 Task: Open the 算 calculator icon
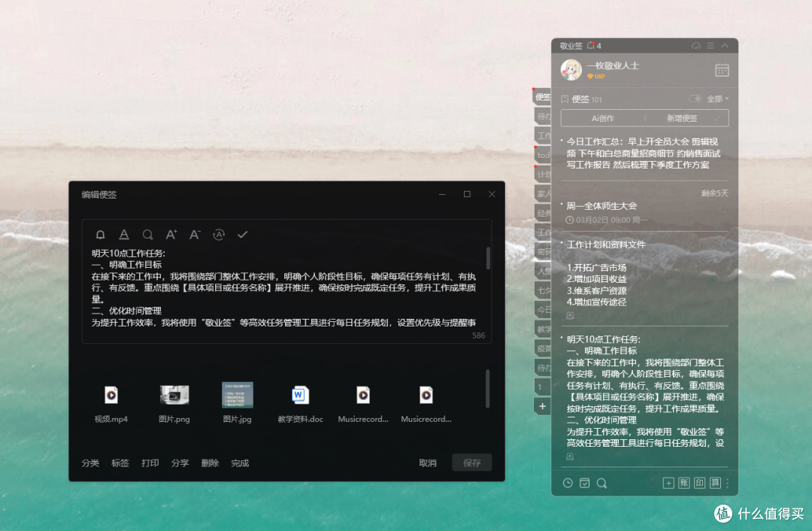pos(715,483)
